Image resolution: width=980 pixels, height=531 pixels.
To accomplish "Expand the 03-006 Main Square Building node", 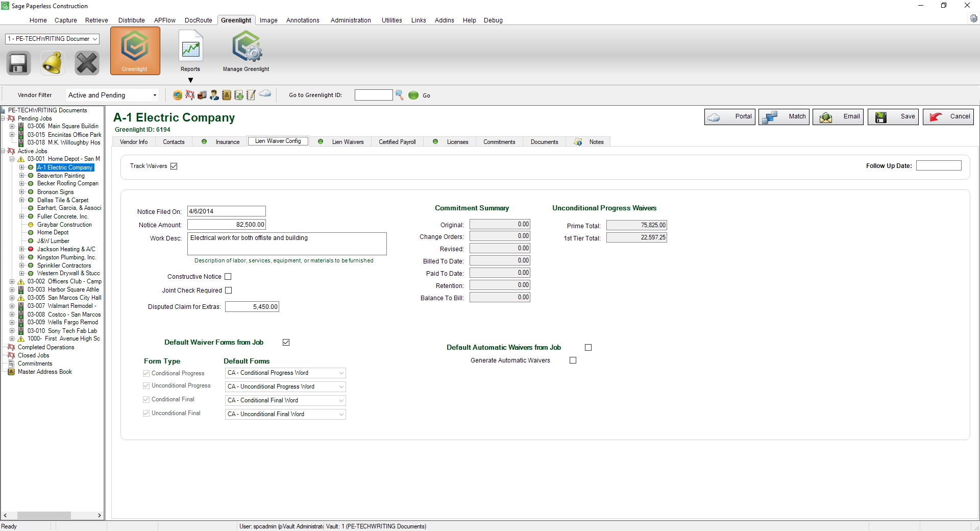I will 12,127.
